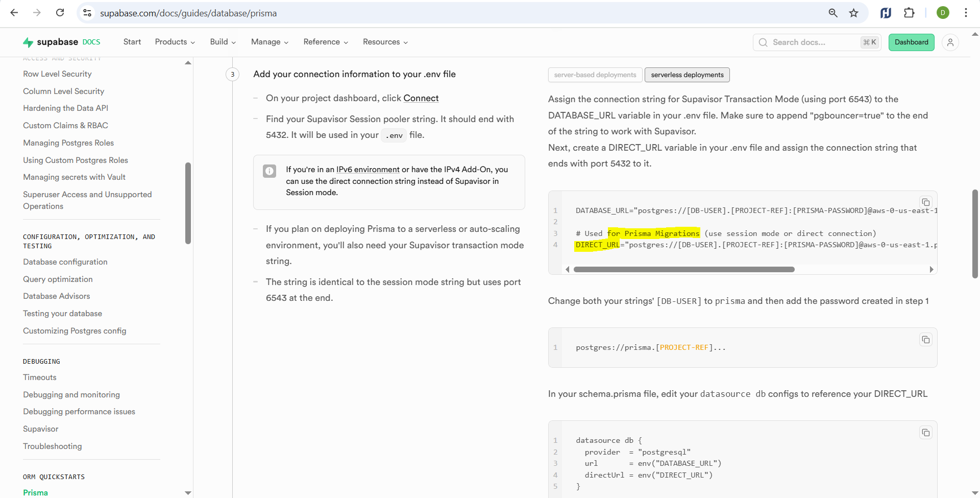Open Supavisor sidebar page
Screen dimensions: 980x498
41,429
